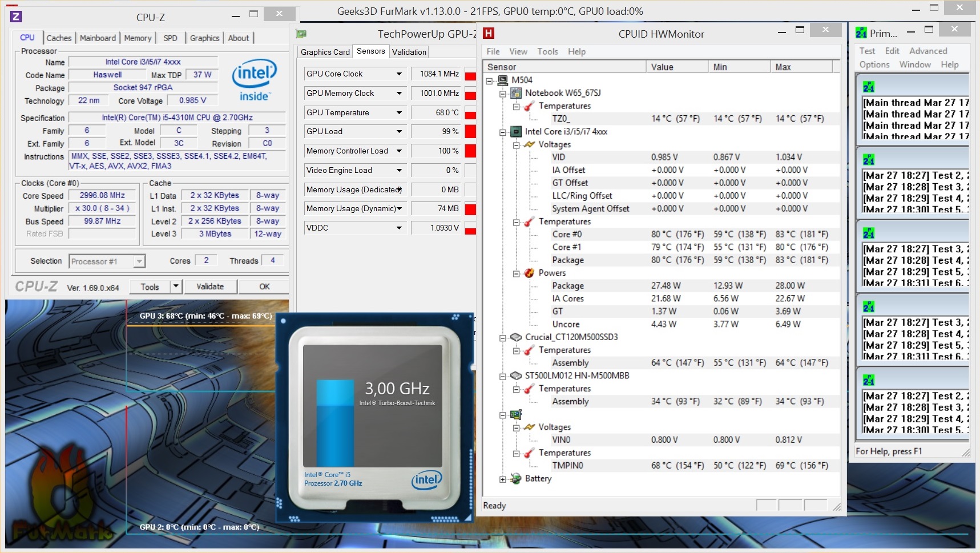Open the GPU Load sensor dropdown
This screenshot has height=553, width=980.
click(399, 132)
